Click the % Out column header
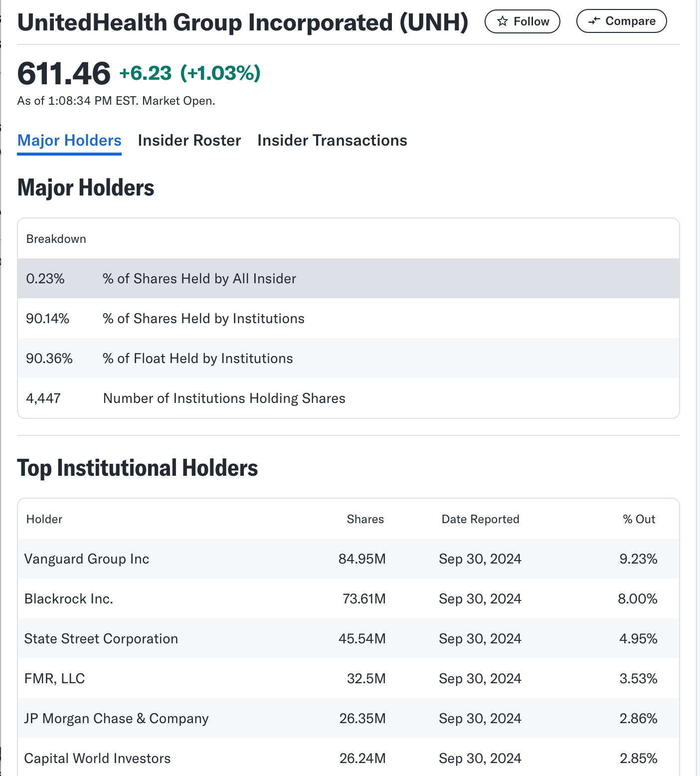 639,519
